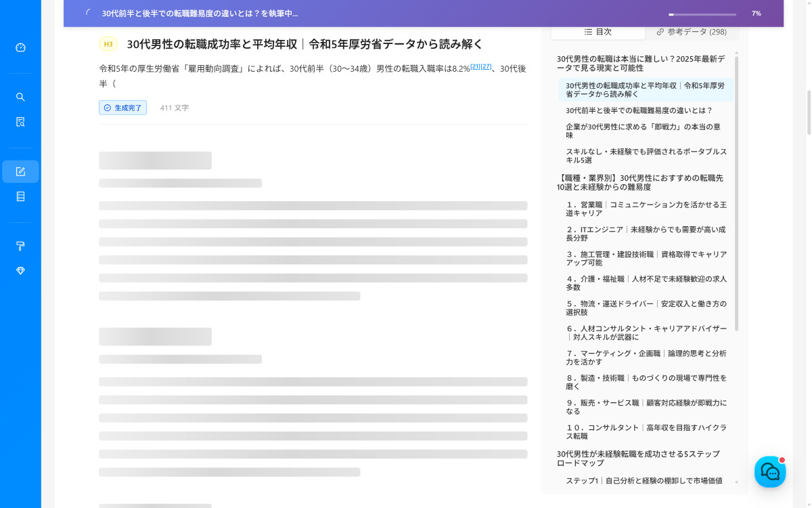Image resolution: width=812 pixels, height=508 pixels.
Task: Select TOC entry ステップ1｜自己分析と経験の棚卸し
Action: (x=644, y=480)
